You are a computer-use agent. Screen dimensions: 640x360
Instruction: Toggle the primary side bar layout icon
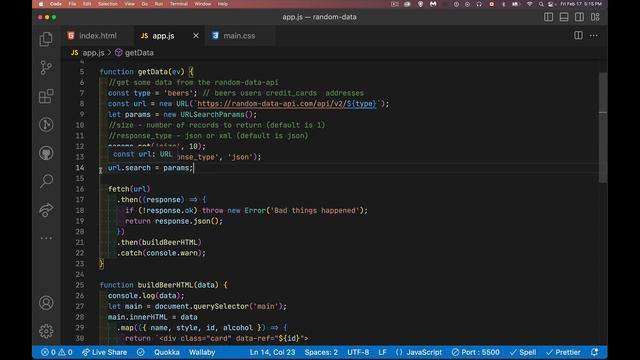pyautogui.click(x=549, y=17)
